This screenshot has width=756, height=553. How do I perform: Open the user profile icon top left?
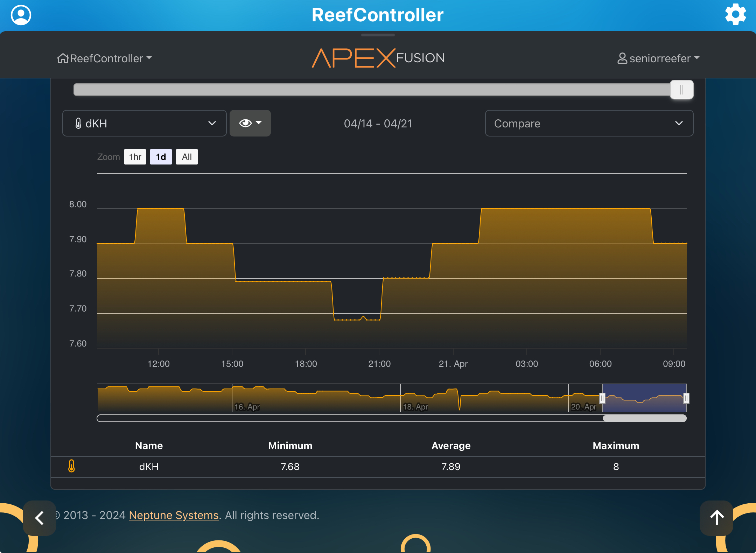21,15
